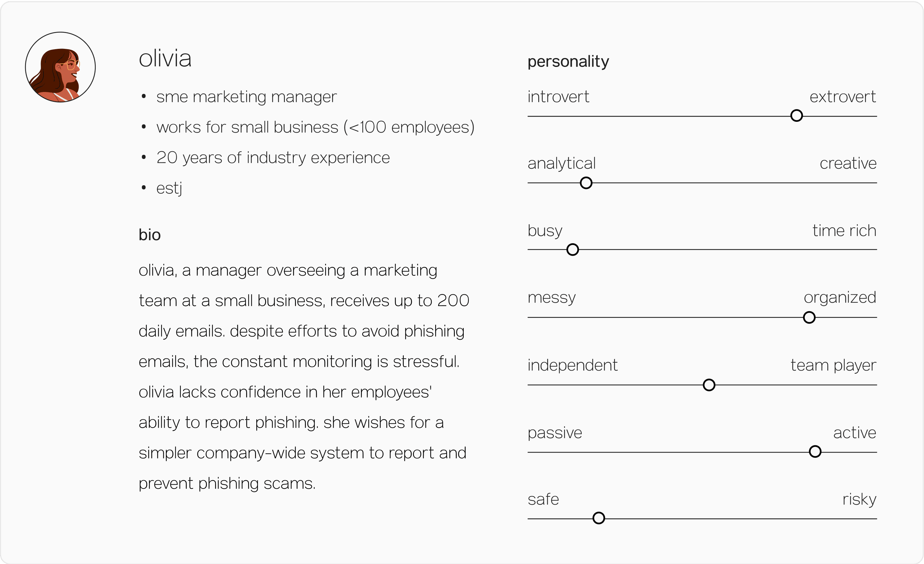Click the analytical–creative slider handle
The width and height of the screenshot is (924, 564).
pos(586,183)
